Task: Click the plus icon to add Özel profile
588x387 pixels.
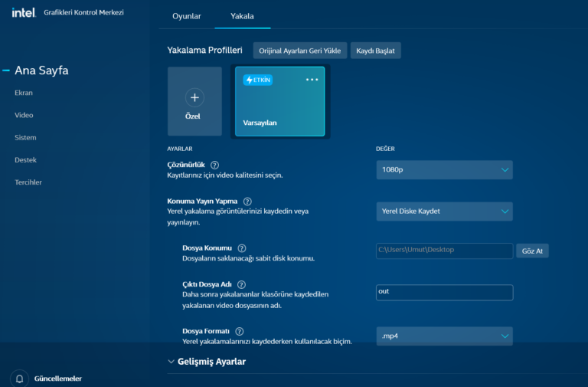Action: click(194, 97)
